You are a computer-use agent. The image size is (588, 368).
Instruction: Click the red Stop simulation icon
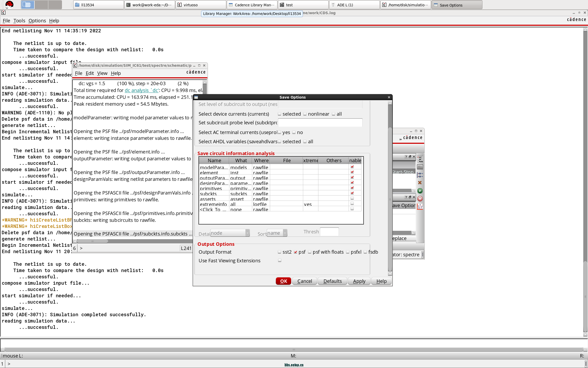[420, 199]
